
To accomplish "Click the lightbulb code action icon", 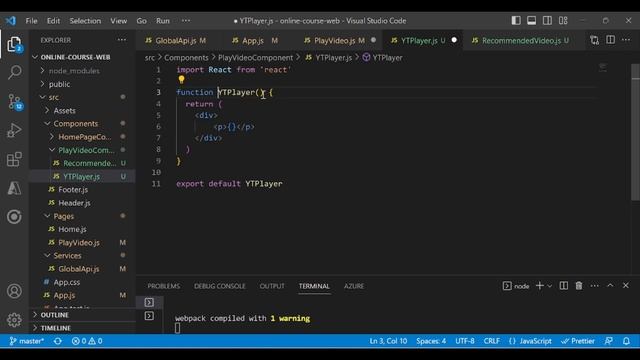I will (x=181, y=80).
